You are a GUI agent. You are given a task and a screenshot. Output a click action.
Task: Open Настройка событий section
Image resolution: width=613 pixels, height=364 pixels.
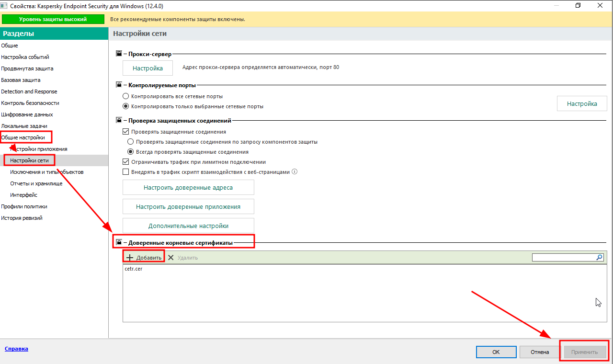coord(25,57)
